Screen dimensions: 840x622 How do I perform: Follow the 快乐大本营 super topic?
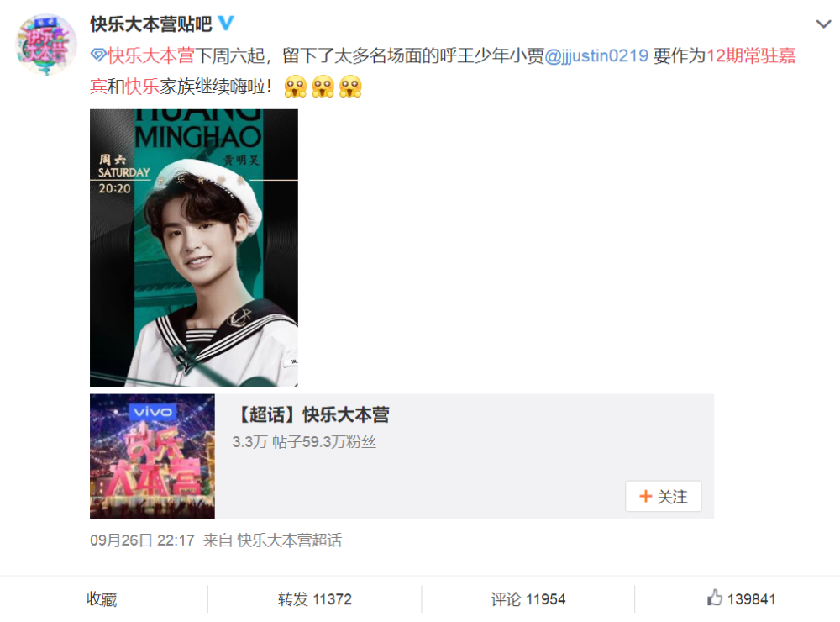coord(664,496)
